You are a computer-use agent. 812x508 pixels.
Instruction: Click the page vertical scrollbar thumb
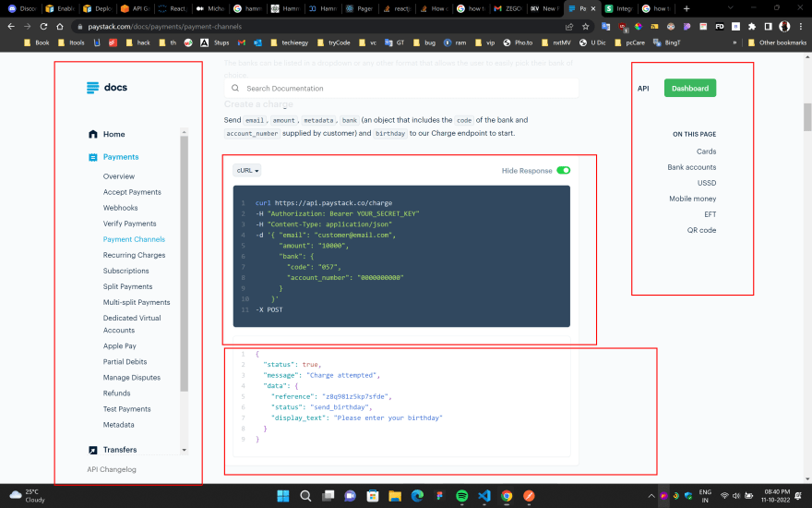pos(806,116)
